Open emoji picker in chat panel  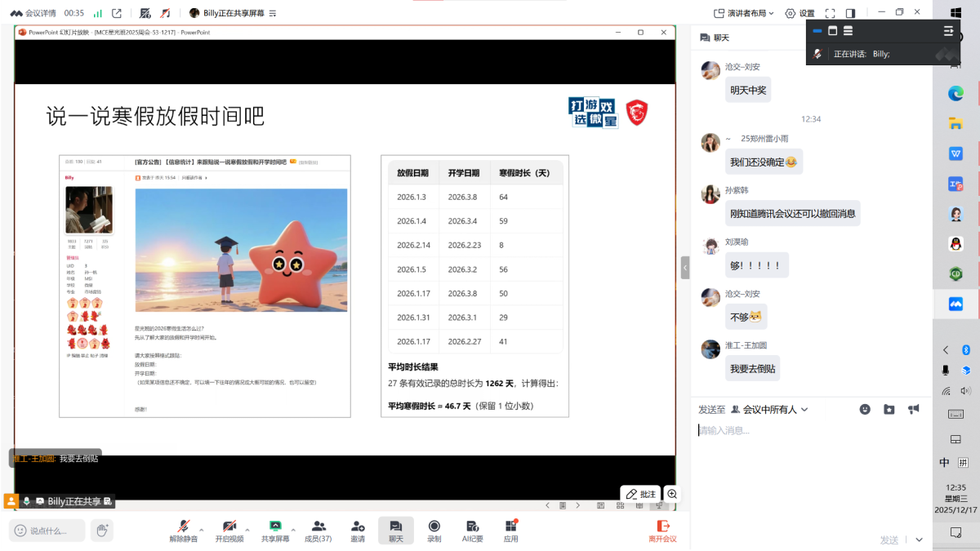click(865, 409)
